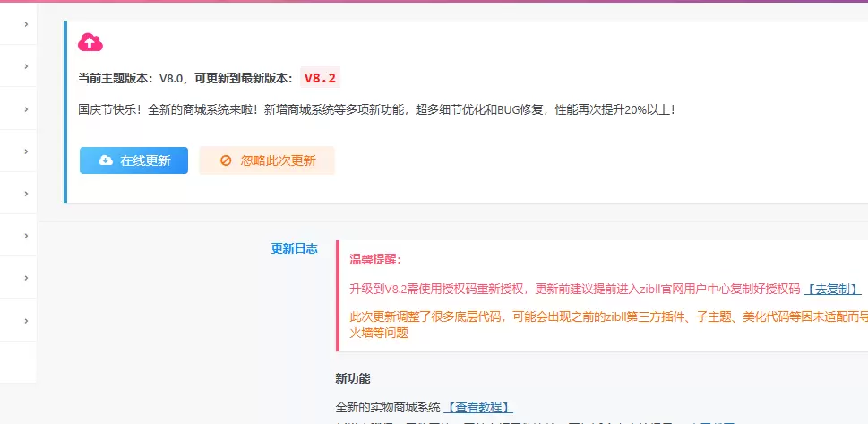Viewport: 868px width, 424px height.
Task: Click the red V8.2 version badge
Action: 321,78
